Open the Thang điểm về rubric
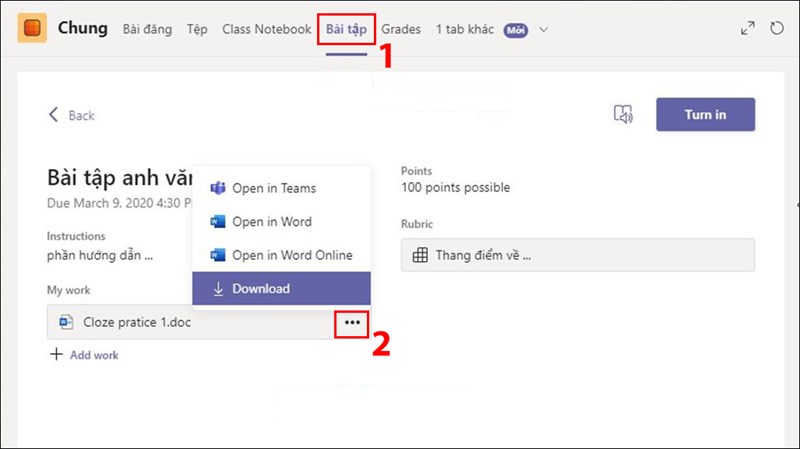 (x=578, y=255)
